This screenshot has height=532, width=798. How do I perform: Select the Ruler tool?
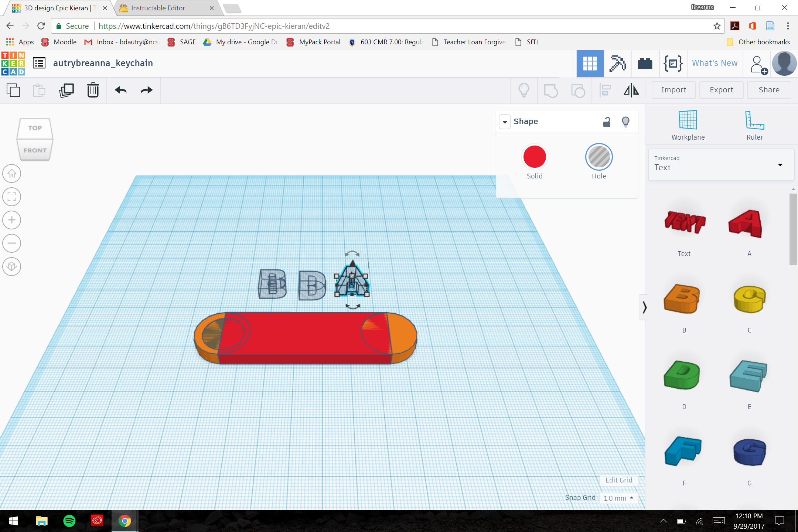[754, 126]
